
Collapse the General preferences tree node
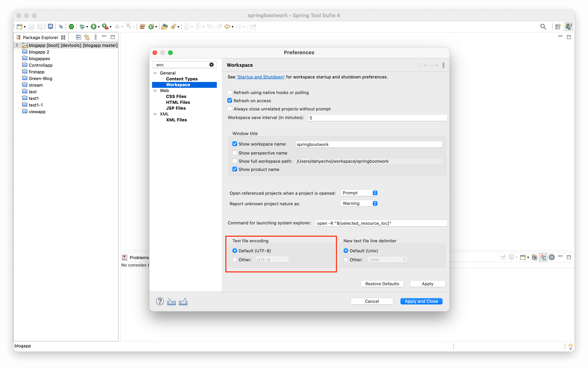pos(155,73)
